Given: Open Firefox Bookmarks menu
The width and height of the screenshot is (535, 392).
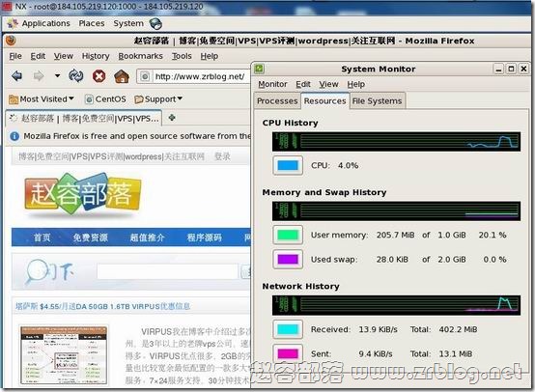Looking at the screenshot, I should coord(141,56).
